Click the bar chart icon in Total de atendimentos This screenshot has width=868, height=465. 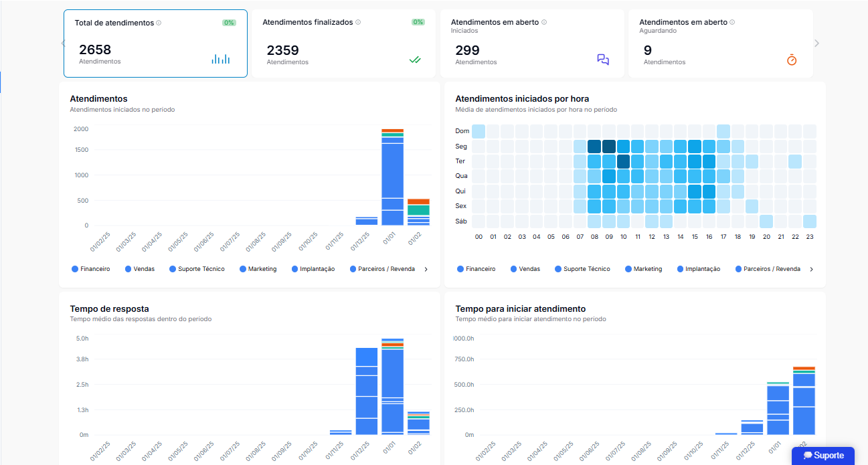[x=221, y=59]
